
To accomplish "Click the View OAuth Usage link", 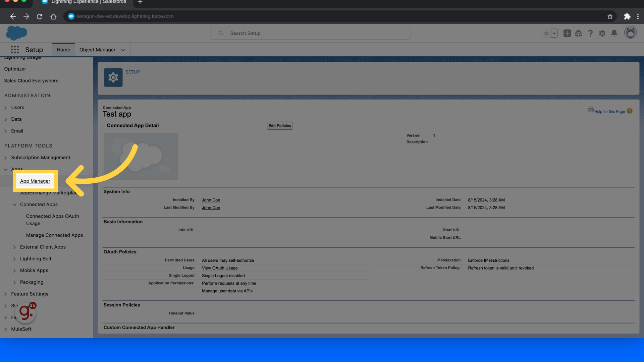I will tap(220, 268).
